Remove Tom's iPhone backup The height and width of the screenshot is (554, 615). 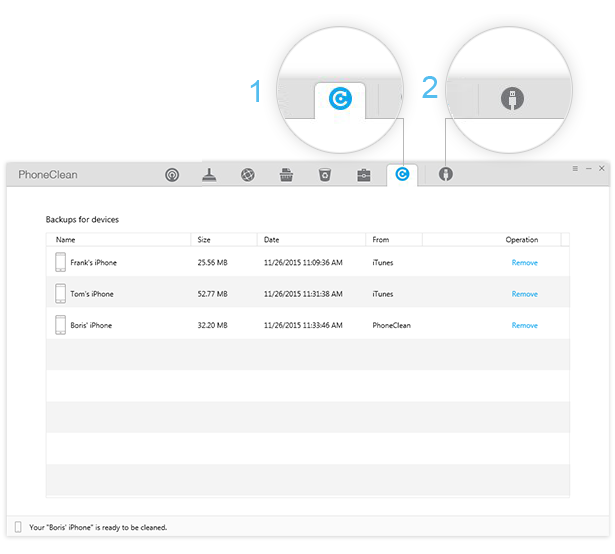(x=524, y=294)
